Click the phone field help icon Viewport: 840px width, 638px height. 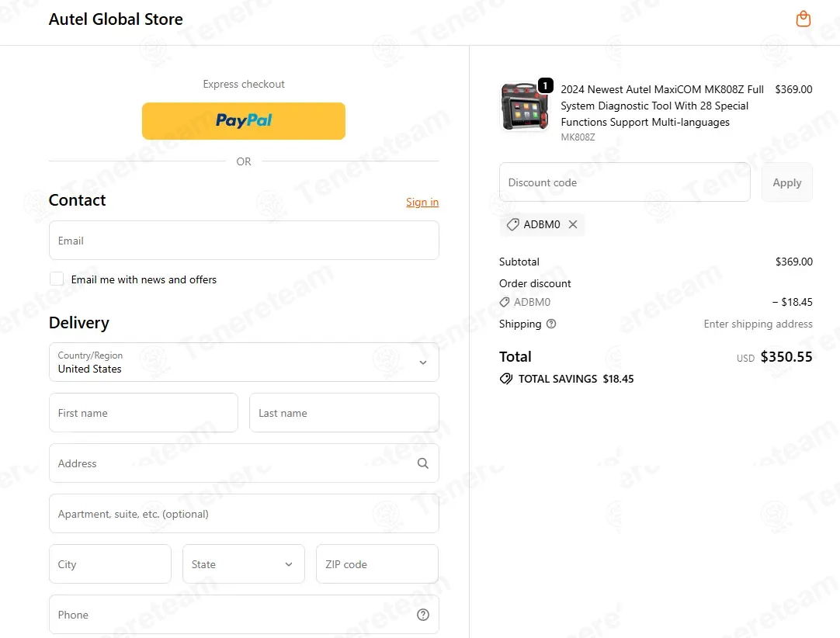(x=422, y=615)
